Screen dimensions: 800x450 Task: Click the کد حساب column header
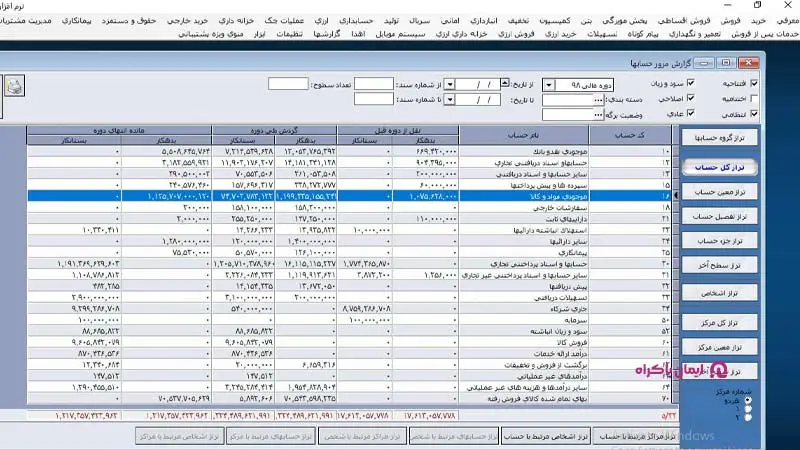[x=630, y=135]
